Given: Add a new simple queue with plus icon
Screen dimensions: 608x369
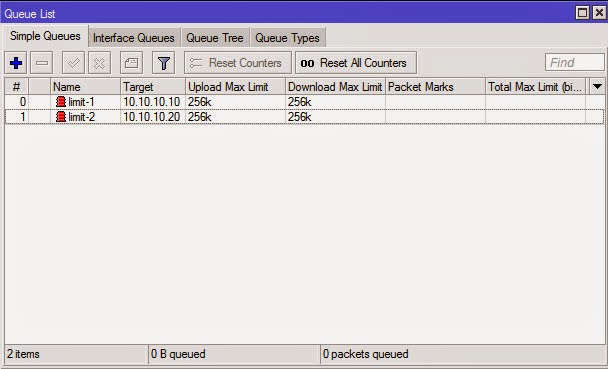Looking at the screenshot, I should (16, 63).
